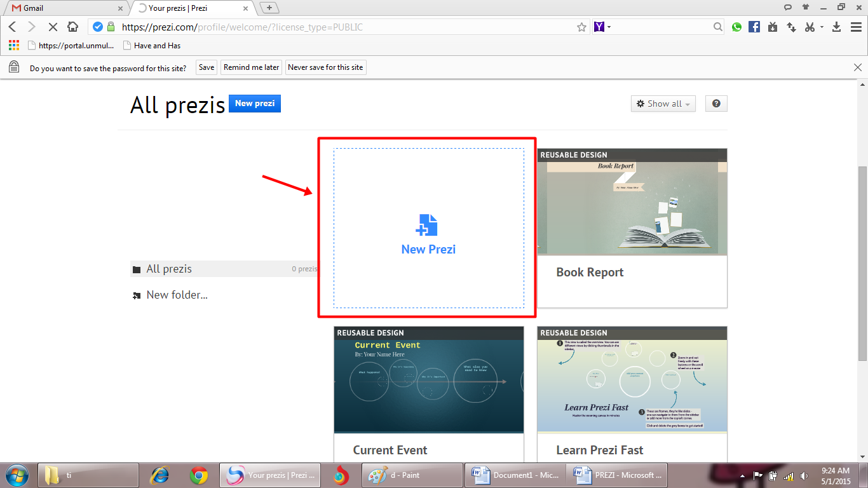Screen dimensions: 868x488
Task: Click the WhatsApp extension icon
Action: 736,27
